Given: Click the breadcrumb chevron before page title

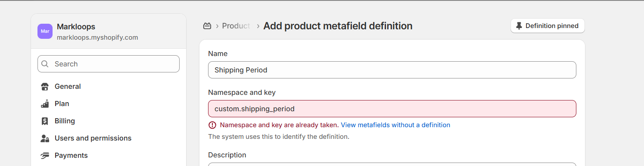Looking at the screenshot, I should click(258, 26).
